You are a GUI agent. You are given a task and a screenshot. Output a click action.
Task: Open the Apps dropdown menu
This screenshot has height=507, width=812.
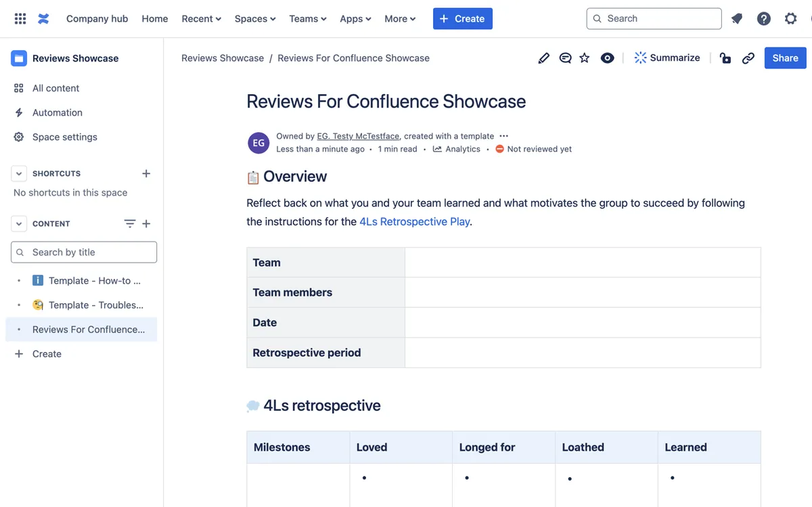click(x=355, y=19)
